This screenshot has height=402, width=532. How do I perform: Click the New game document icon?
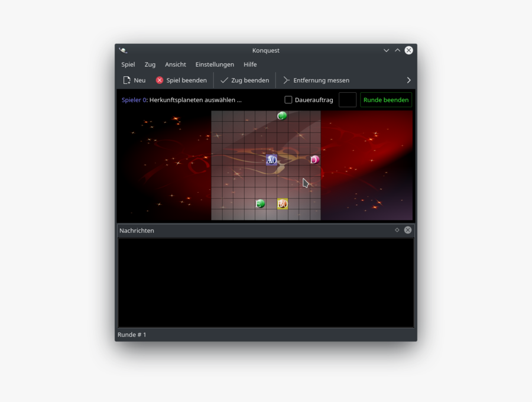pos(126,80)
